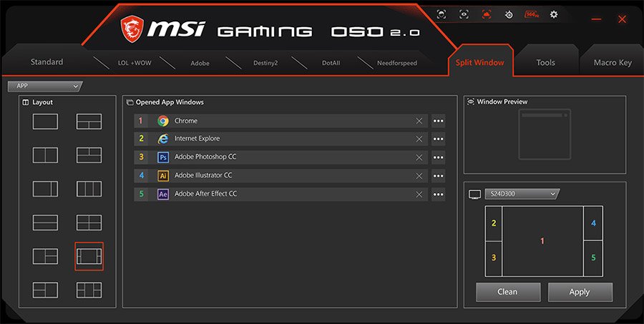Open the Macro Key tab
The height and width of the screenshot is (324, 644).
pyautogui.click(x=613, y=62)
